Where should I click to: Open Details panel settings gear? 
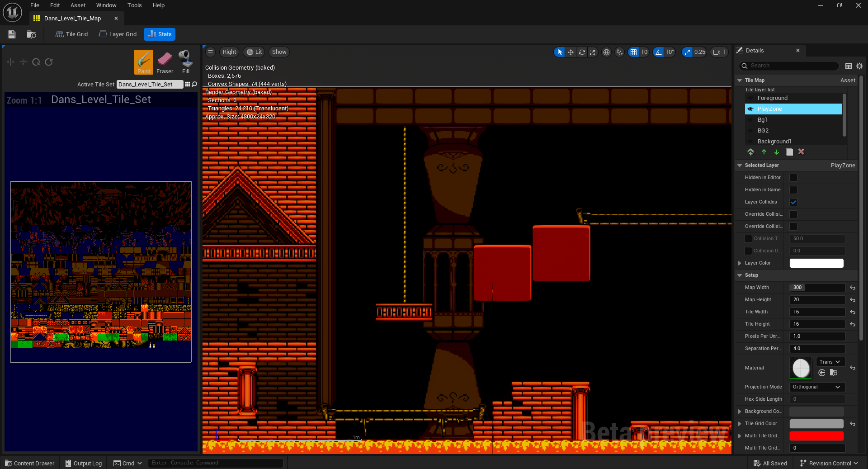pos(859,66)
